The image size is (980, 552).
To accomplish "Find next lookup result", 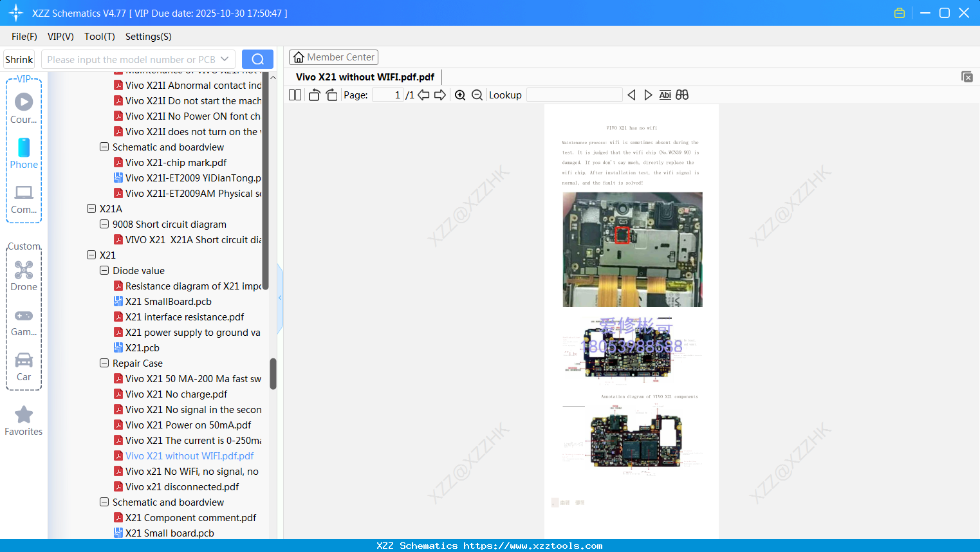I will [x=648, y=95].
